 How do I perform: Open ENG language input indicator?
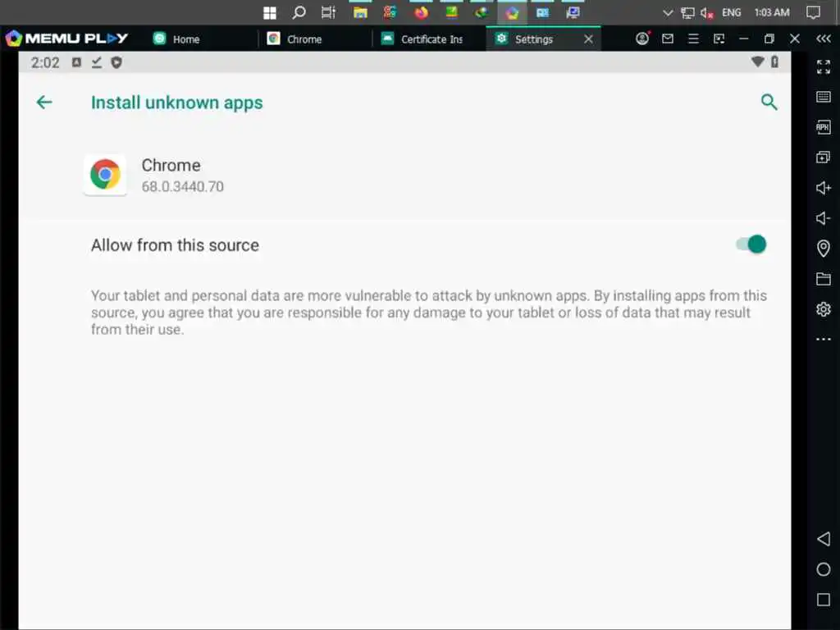731,12
